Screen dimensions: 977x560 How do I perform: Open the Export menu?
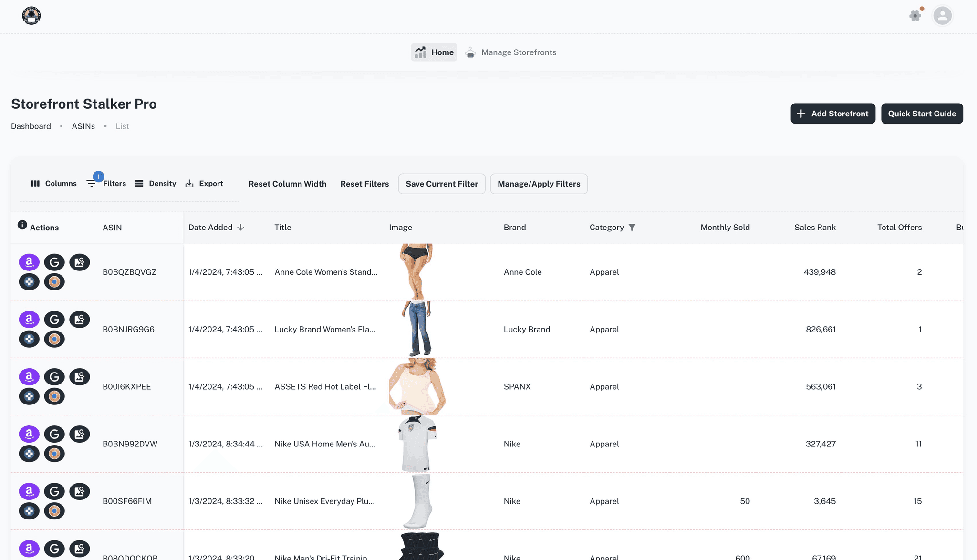point(204,183)
